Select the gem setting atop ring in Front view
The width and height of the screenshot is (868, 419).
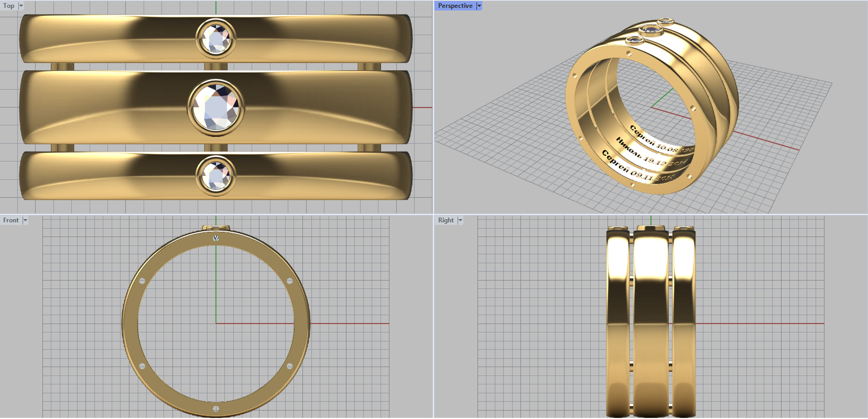(x=216, y=228)
